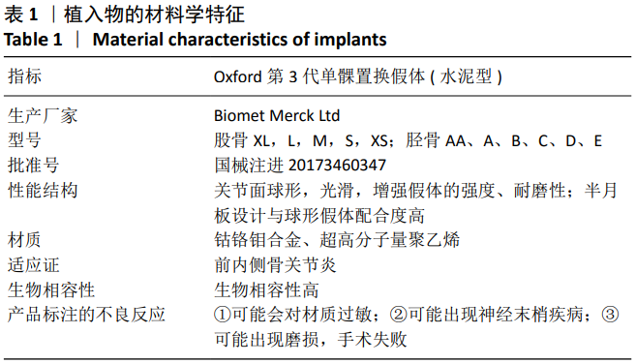The image size is (636, 364).
Task: Select the 型号 row label
Action: pyautogui.click(x=24, y=140)
